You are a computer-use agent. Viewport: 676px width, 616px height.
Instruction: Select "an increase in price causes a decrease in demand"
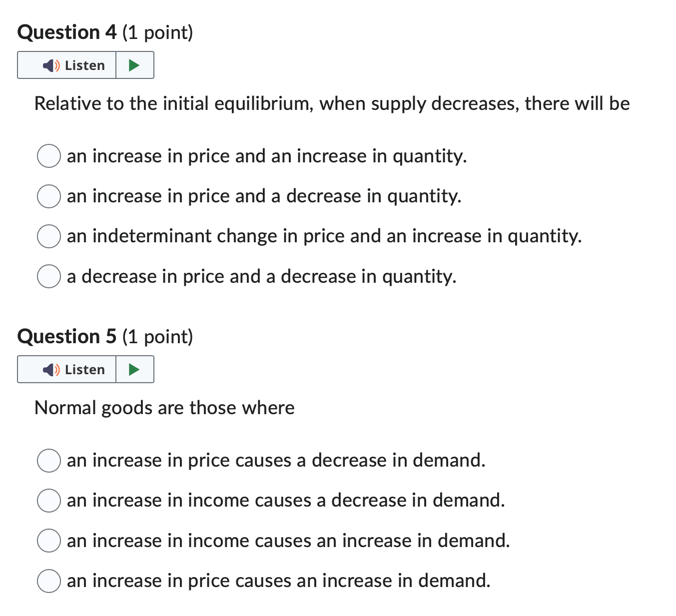pyautogui.click(x=48, y=461)
